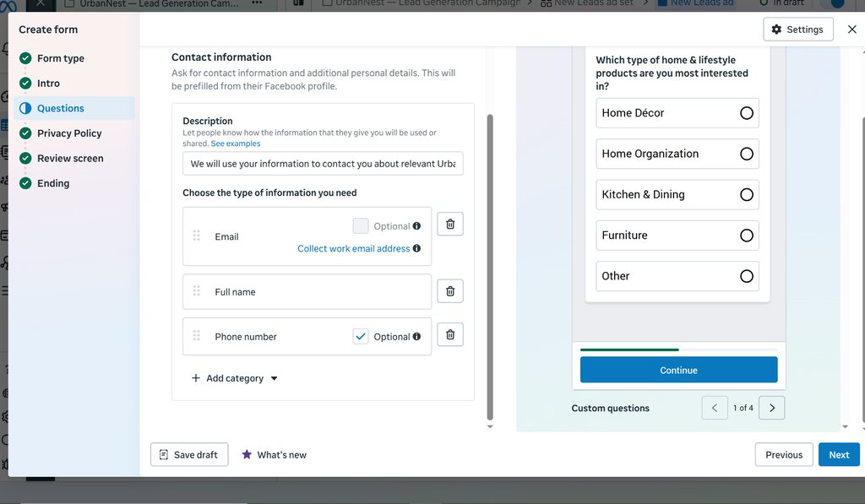The height and width of the screenshot is (504, 865).
Task: Uncheck the Optional box for Phone number
Action: [360, 336]
